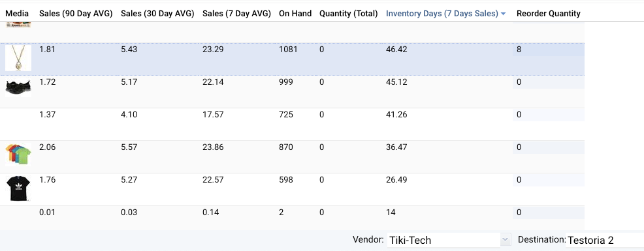Sort by Sales (30 Day AVG) header
Image resolution: width=644 pixels, height=251 pixels.
157,14
